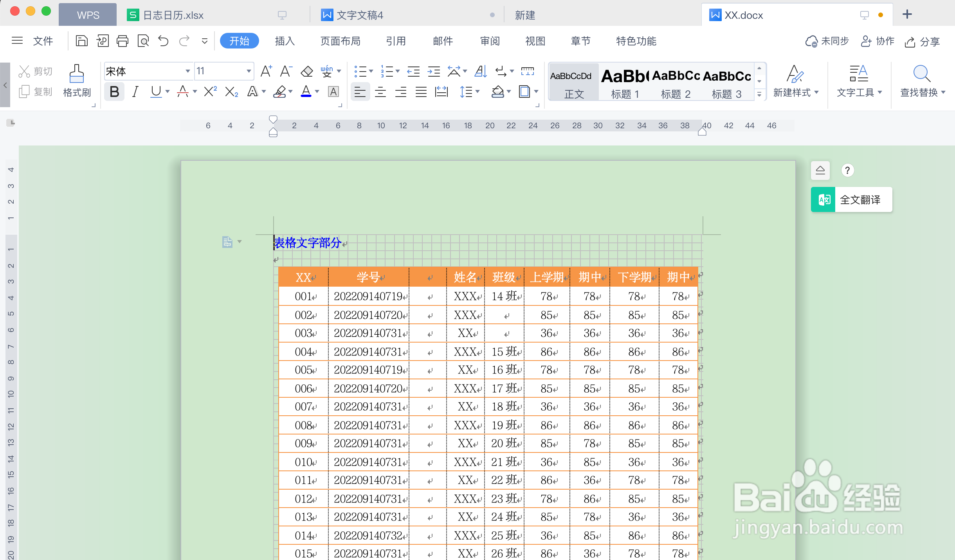955x560 pixels.
Task: Click the 分享 share button
Action: click(923, 41)
